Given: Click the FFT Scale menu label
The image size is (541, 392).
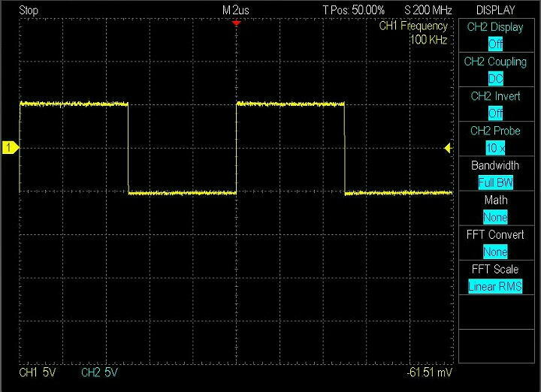Looking at the screenshot, I should 495,270.
